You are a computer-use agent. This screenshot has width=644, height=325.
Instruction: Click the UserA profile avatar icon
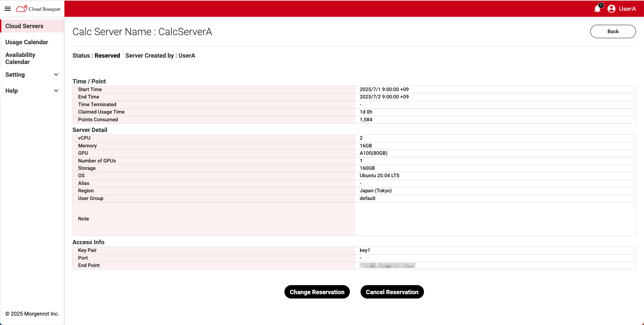point(611,9)
